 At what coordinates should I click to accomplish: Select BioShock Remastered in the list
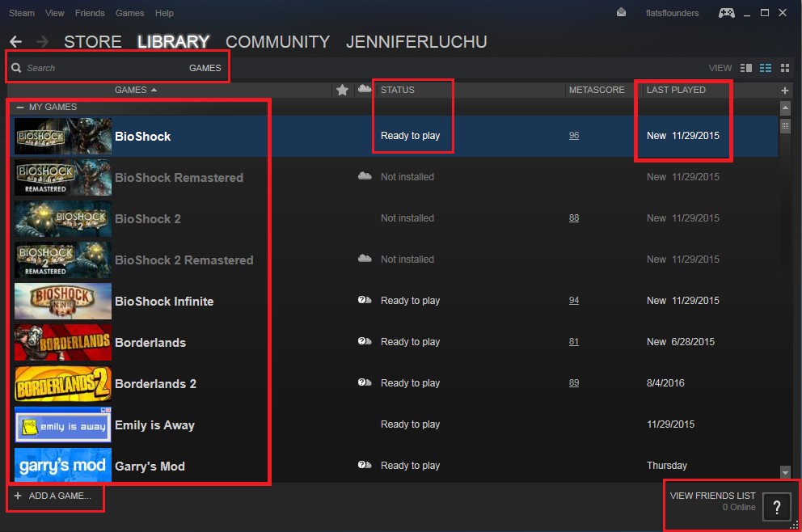[394, 178]
